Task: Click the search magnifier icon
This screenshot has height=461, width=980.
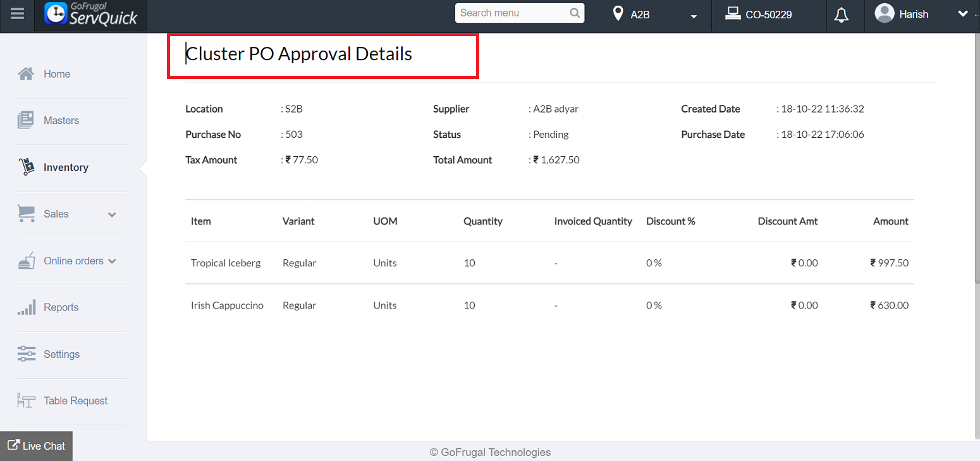Action: (x=574, y=13)
